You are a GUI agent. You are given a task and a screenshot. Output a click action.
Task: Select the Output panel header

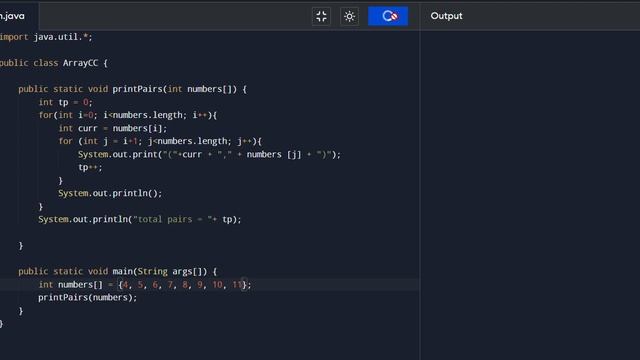point(447,16)
